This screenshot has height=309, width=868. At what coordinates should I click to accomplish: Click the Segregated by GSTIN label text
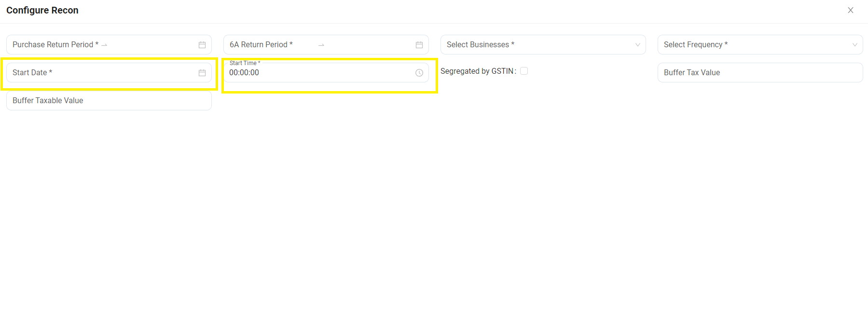pos(477,71)
